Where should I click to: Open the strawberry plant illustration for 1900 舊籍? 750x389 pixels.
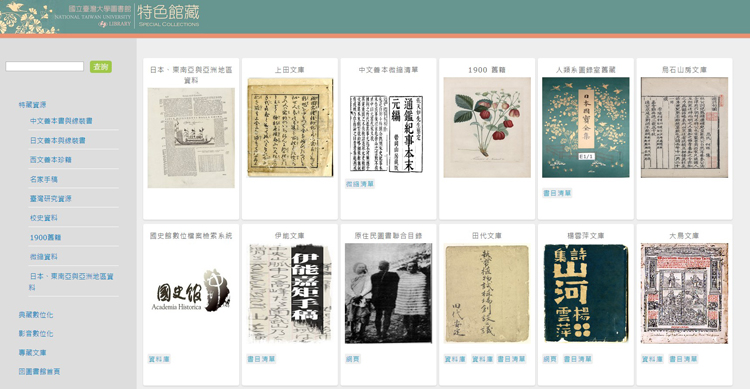487,127
